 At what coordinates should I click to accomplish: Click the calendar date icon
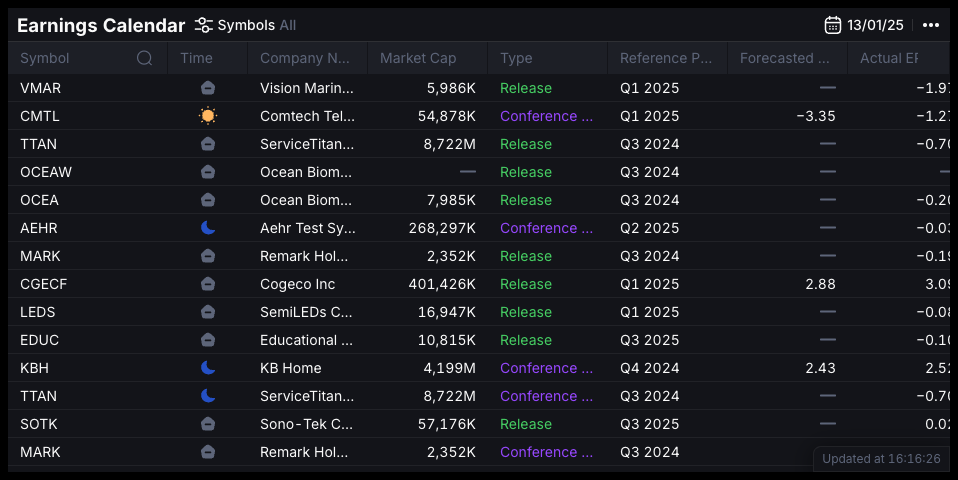click(832, 25)
